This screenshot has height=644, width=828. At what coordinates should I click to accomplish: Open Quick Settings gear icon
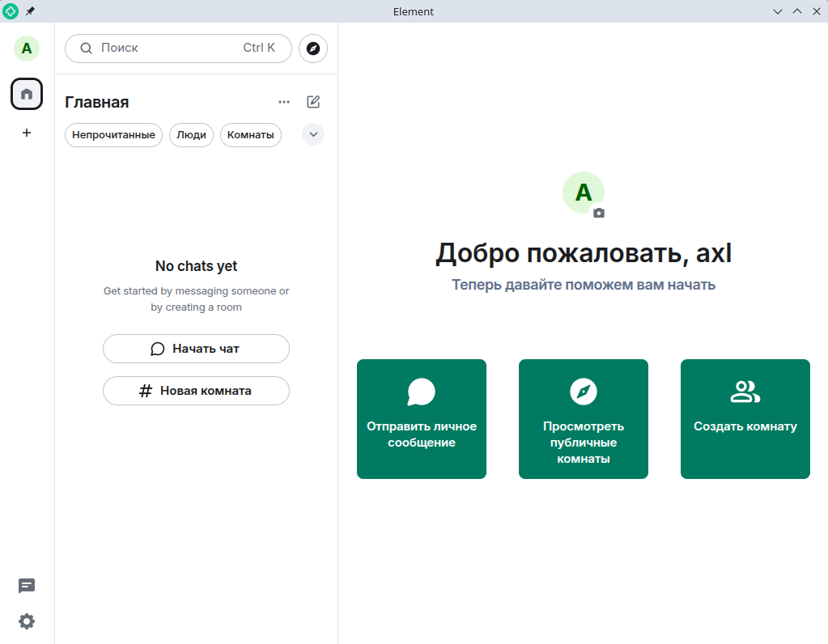tap(27, 621)
